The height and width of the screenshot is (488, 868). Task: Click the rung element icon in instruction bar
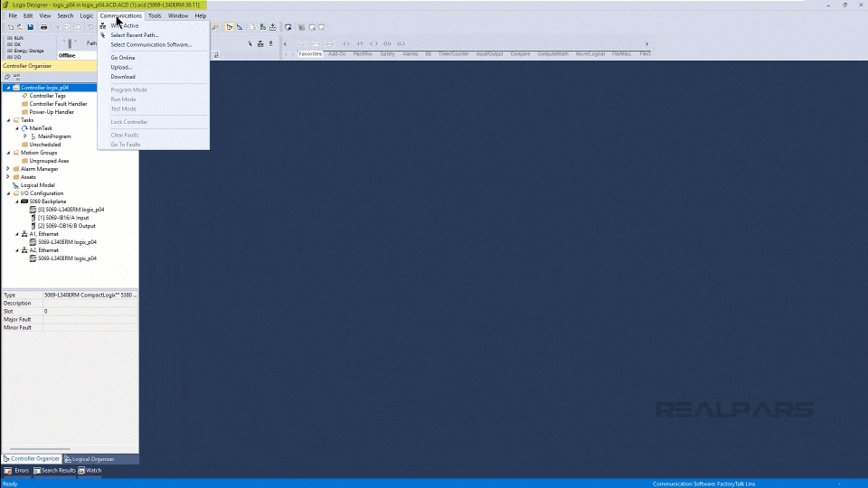pyautogui.click(x=302, y=43)
